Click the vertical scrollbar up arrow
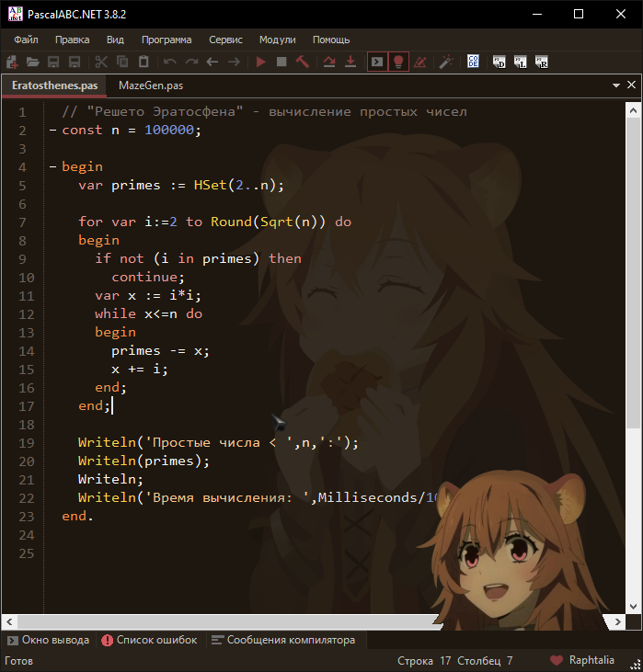This screenshot has width=643, height=672. (x=633, y=110)
